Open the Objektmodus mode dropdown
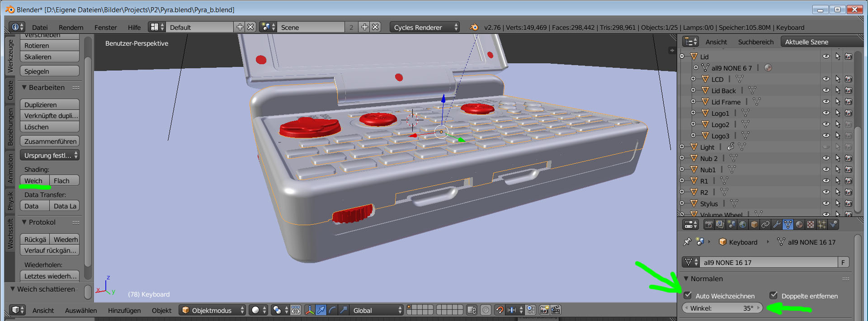868x321 pixels. tap(212, 310)
